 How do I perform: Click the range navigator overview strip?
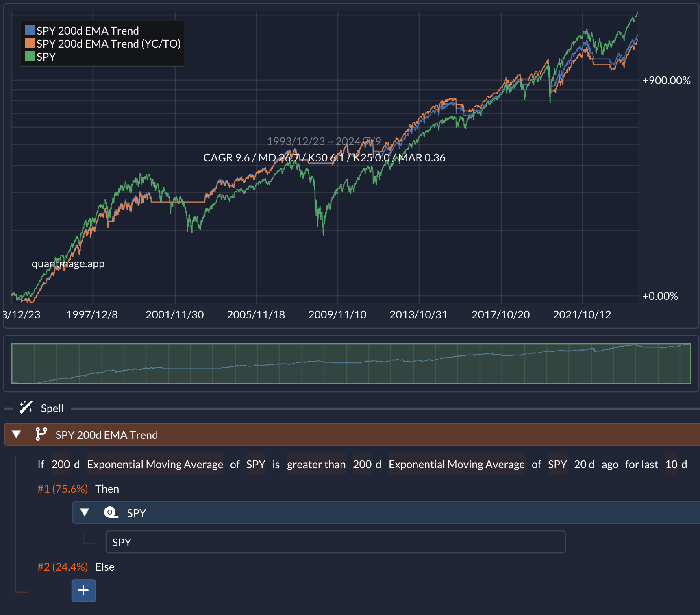pyautogui.click(x=351, y=363)
